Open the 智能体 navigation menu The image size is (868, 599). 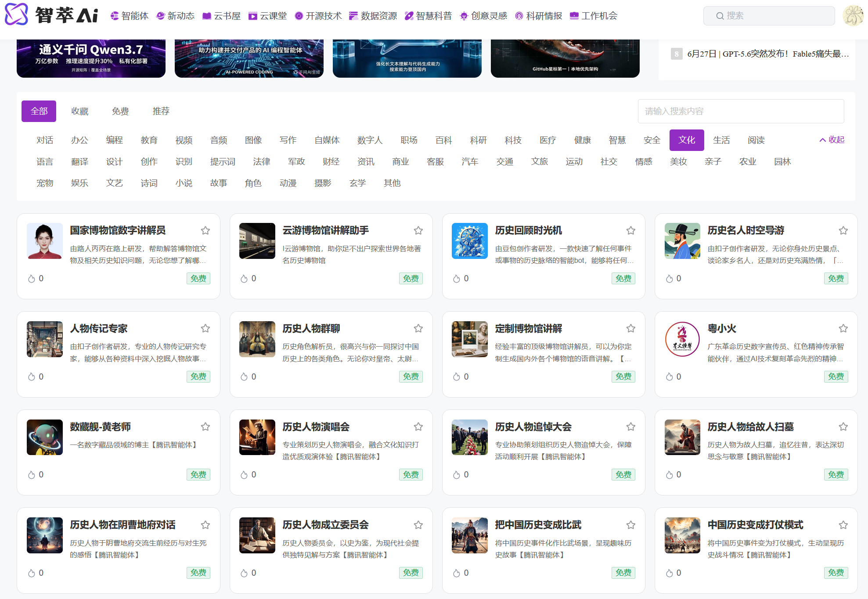(130, 16)
